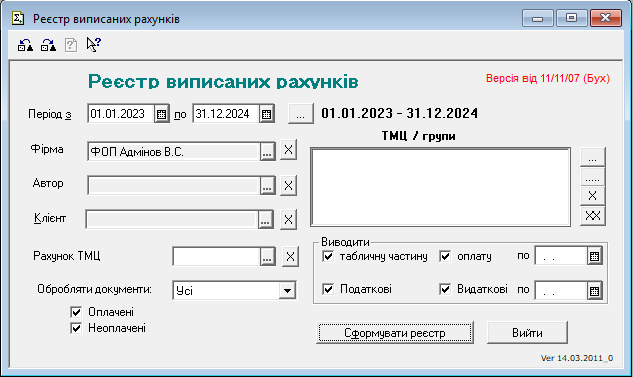This screenshot has width=633, height=377.
Task: Click the ТМЦ / групи list box
Action: (440, 187)
